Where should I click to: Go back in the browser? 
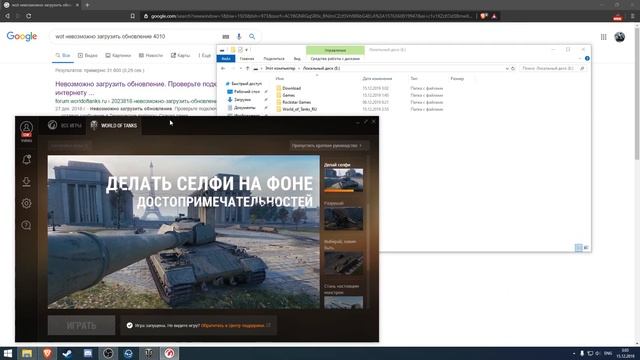[7, 16]
